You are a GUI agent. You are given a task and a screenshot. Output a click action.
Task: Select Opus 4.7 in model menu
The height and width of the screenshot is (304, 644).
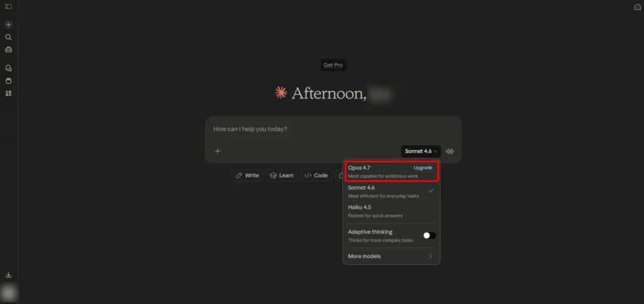click(391, 171)
